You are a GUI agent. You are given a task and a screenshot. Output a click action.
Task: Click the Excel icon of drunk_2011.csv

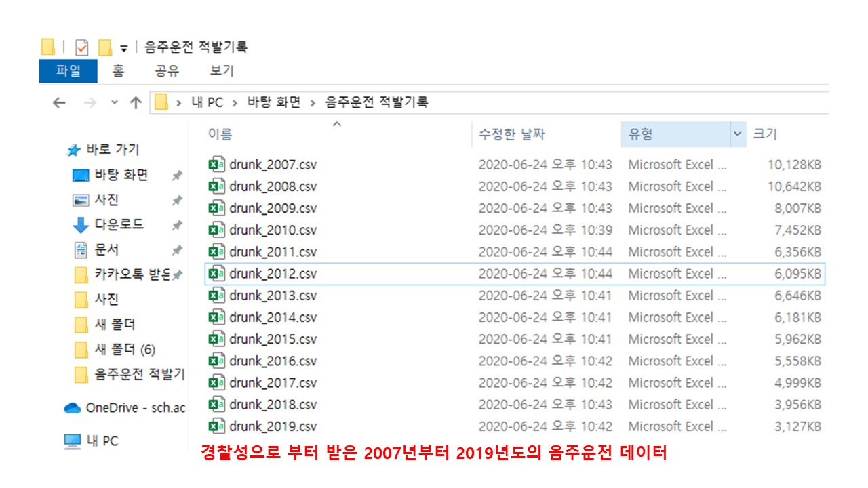tap(216, 251)
